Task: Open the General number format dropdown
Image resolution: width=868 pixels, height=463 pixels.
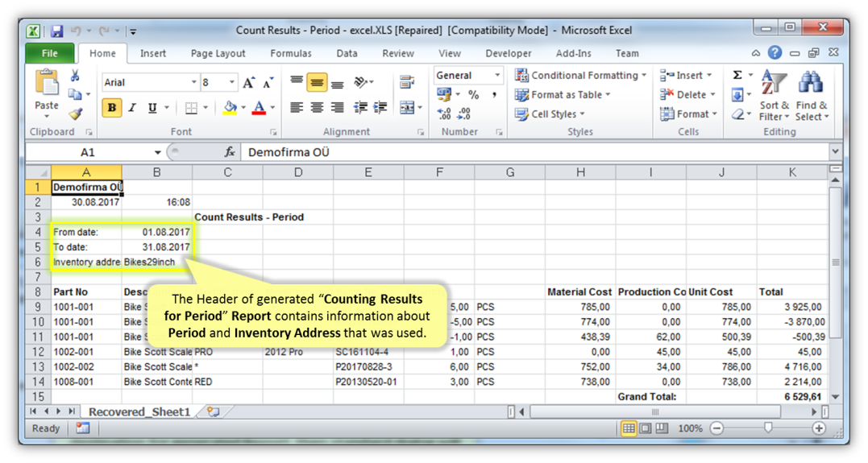Action: tap(497, 75)
